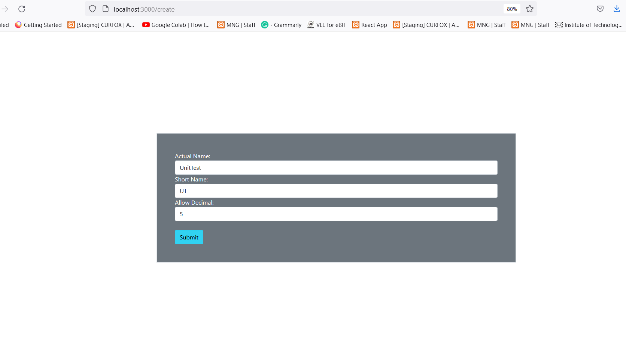This screenshot has width=626, height=364.
Task: Open the Getting Started bookmark
Action: (x=38, y=25)
